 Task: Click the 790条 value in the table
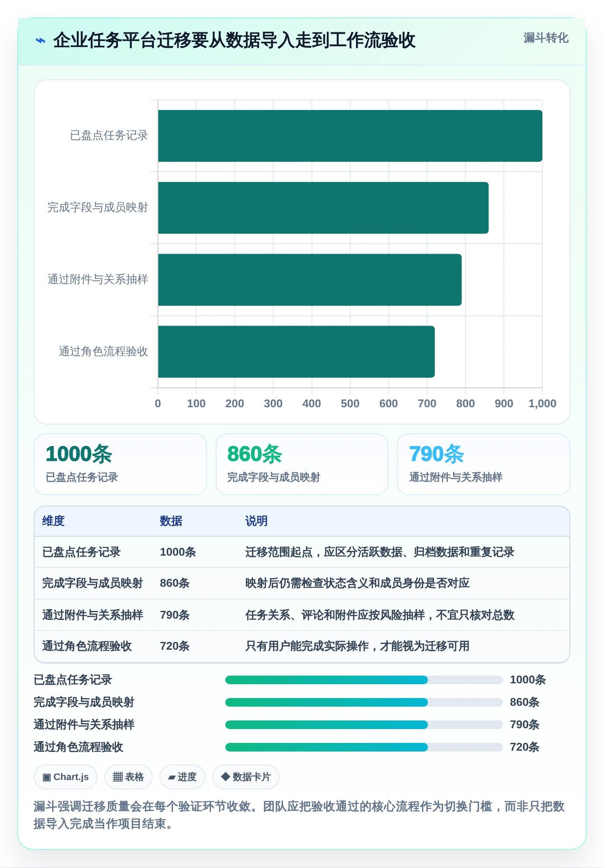pos(175,615)
